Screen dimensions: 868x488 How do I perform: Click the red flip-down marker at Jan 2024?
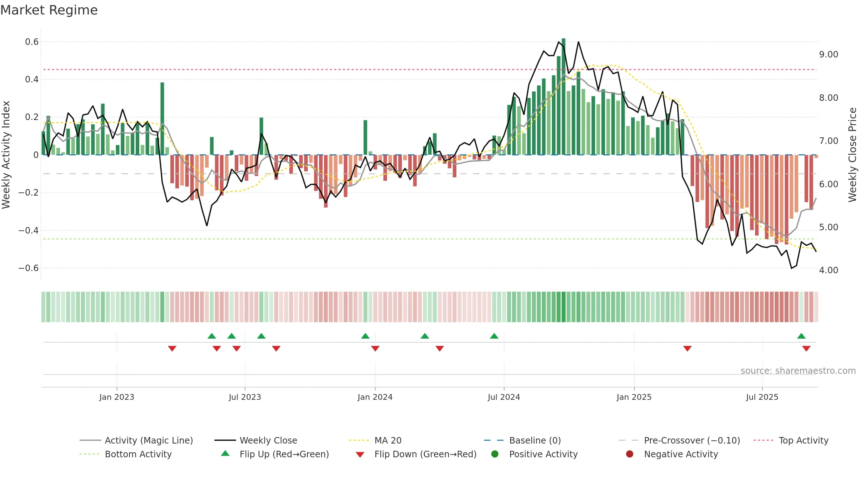pos(375,348)
